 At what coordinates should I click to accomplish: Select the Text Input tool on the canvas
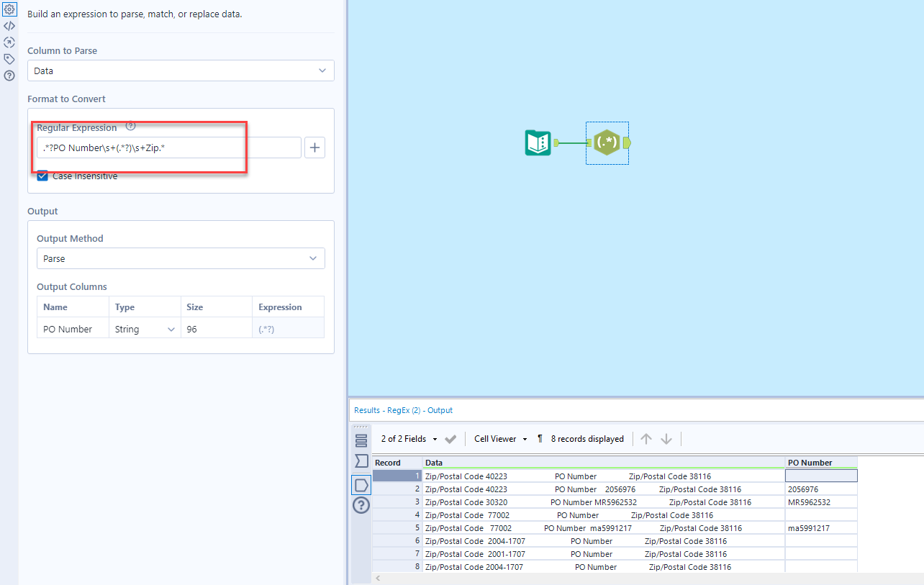click(538, 142)
